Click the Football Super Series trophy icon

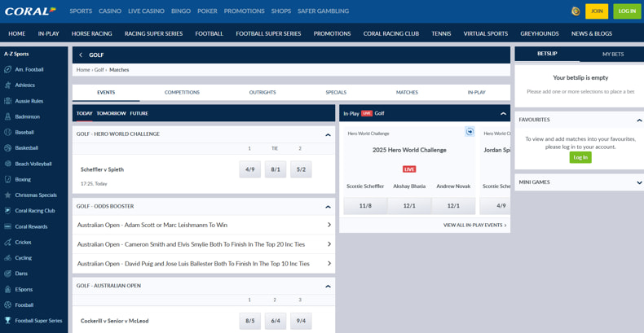click(x=7, y=321)
